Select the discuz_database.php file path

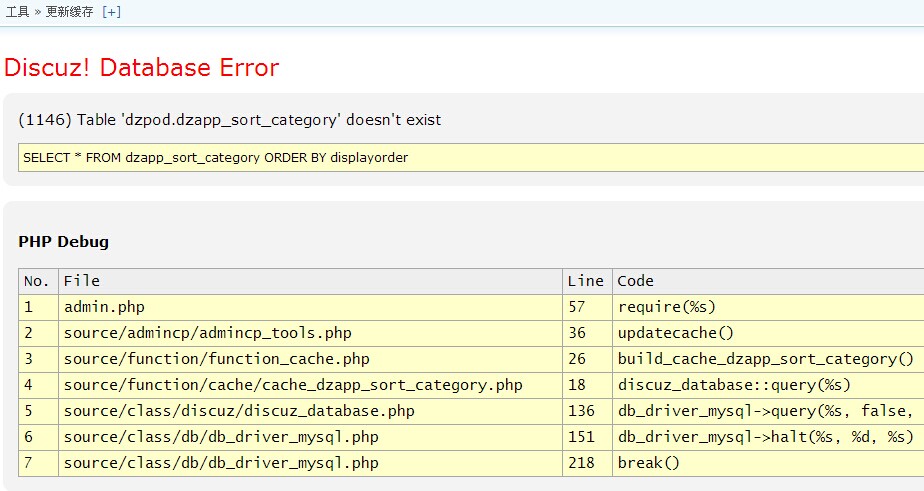pos(239,411)
